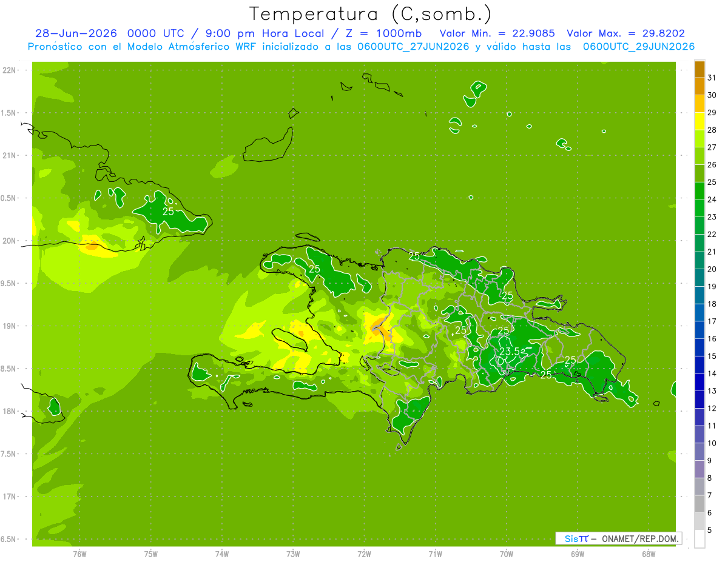This screenshot has height=562, width=728.
Task: Click the "ONAMET/REP.DOM." credit label
Action: [639, 538]
